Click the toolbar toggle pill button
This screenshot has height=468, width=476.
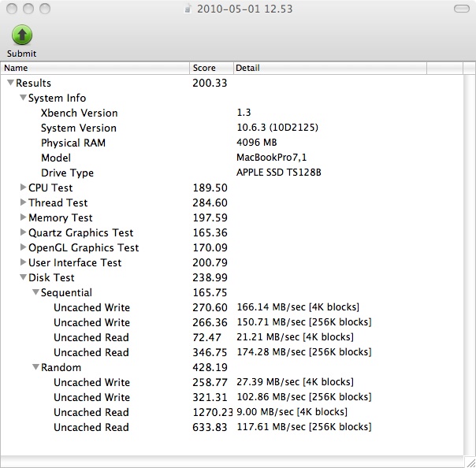pyautogui.click(x=462, y=9)
